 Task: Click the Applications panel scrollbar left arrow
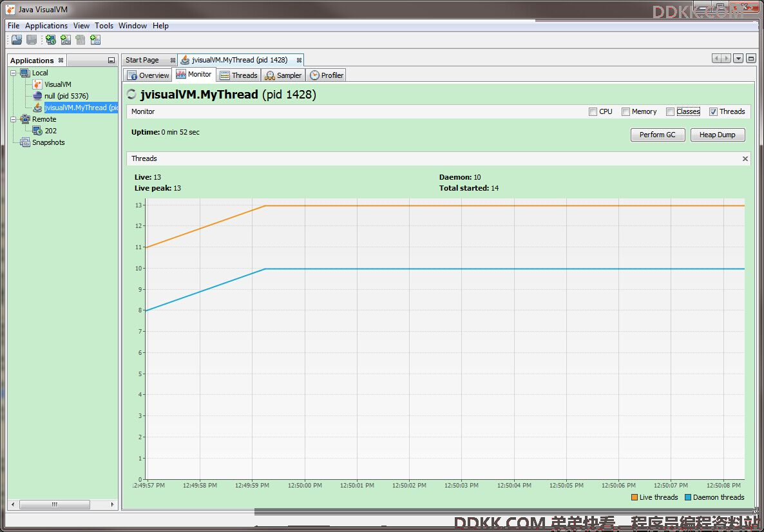pos(13,505)
